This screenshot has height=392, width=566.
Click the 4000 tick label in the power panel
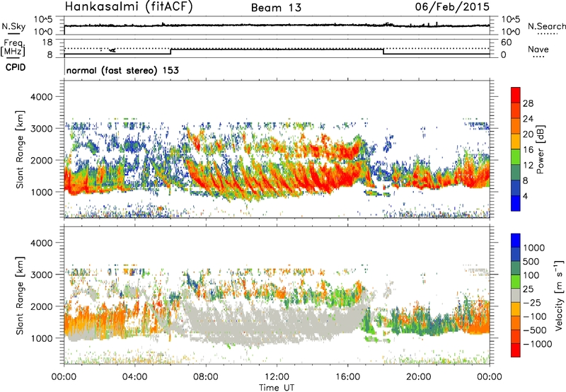pyautogui.click(x=42, y=97)
